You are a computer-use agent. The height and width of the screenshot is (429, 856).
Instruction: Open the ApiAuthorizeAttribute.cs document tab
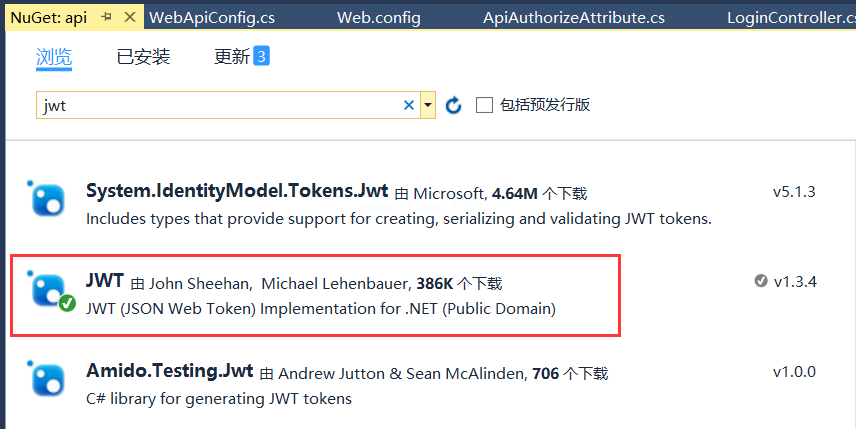click(x=574, y=17)
